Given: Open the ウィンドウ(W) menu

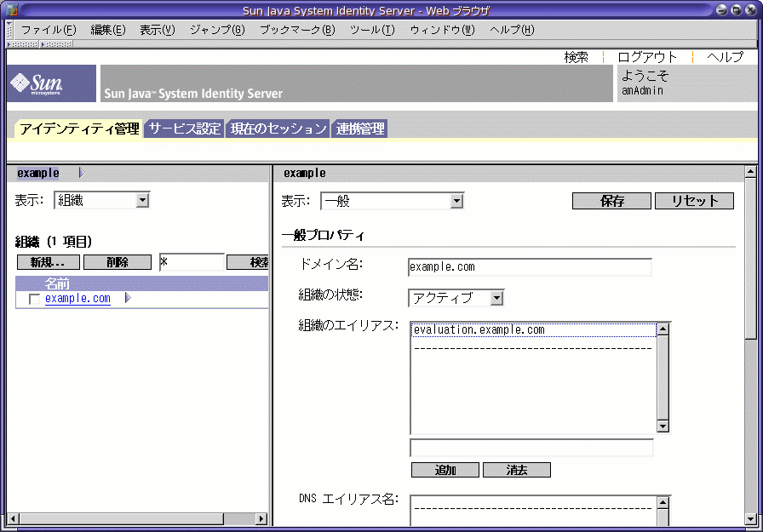Looking at the screenshot, I should tap(442, 30).
